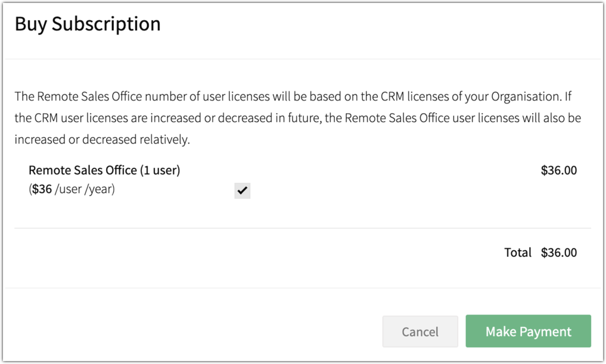Click the Make Payment button
606x364 pixels.
[528, 331]
